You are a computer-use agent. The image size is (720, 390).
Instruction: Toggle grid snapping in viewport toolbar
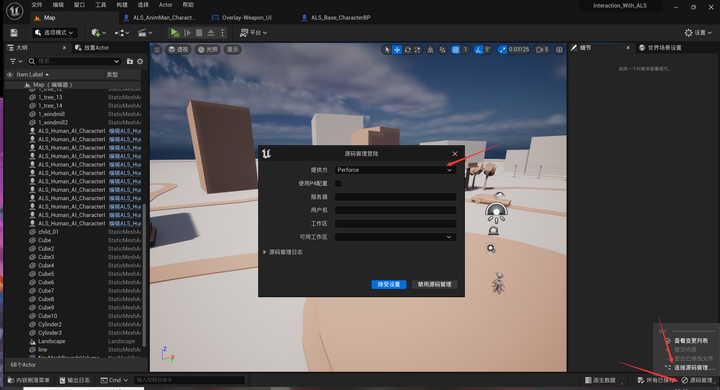(x=455, y=50)
